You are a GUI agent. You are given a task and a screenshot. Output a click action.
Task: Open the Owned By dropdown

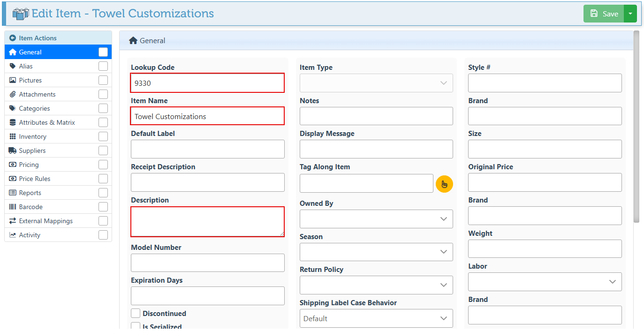pos(376,219)
